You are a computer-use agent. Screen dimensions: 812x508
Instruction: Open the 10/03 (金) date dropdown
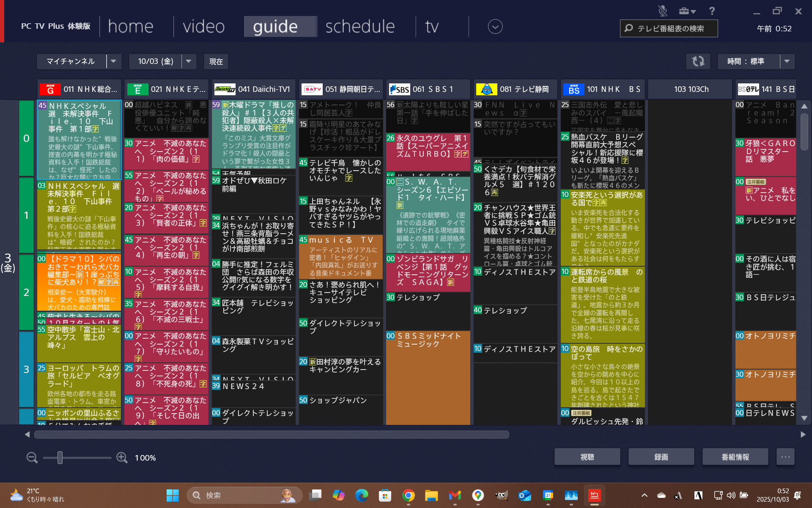[189, 61]
